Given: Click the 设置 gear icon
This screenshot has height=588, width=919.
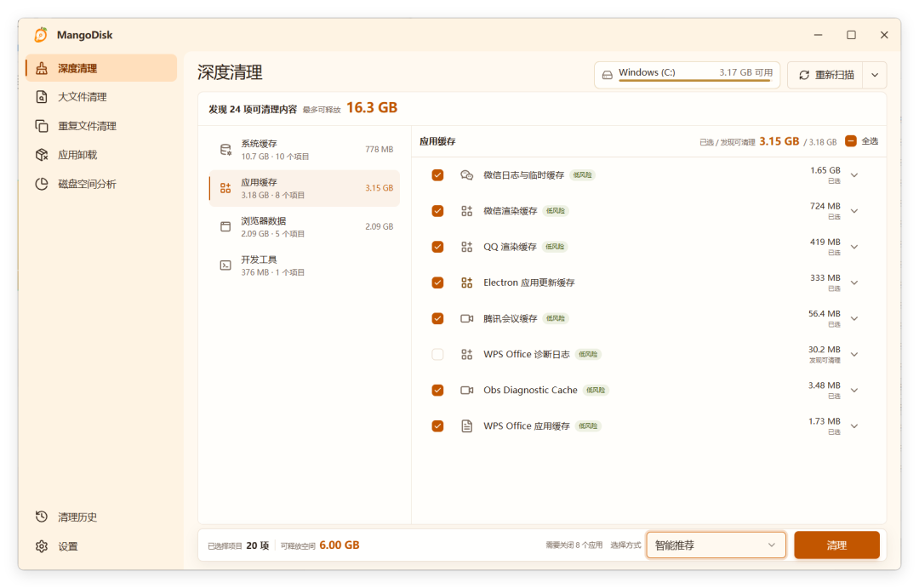Looking at the screenshot, I should point(42,545).
